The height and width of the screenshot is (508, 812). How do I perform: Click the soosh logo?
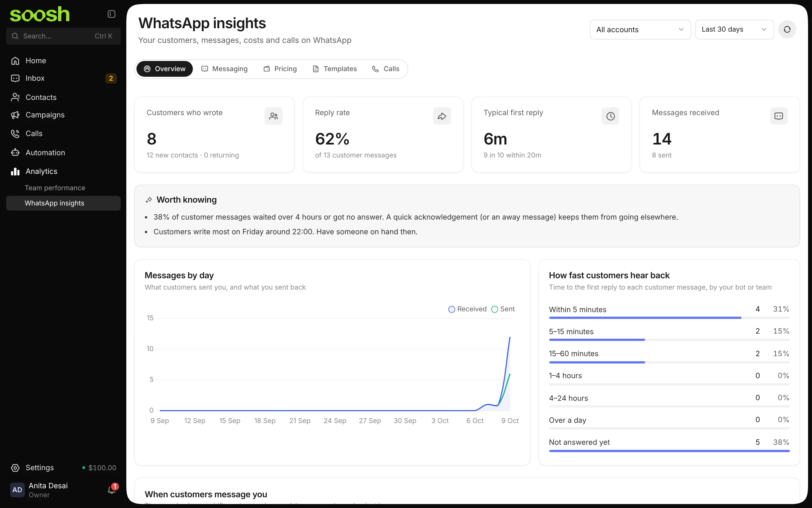(x=39, y=14)
